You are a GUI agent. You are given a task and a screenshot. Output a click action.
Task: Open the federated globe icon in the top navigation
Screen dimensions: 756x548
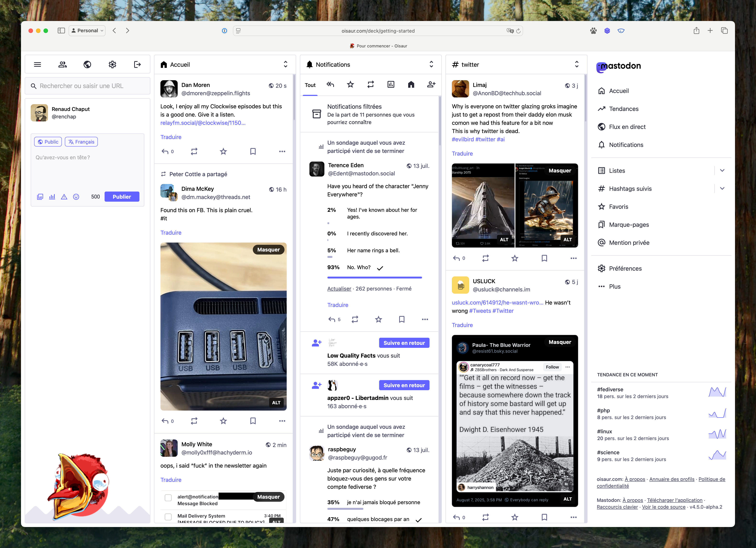[x=87, y=64]
